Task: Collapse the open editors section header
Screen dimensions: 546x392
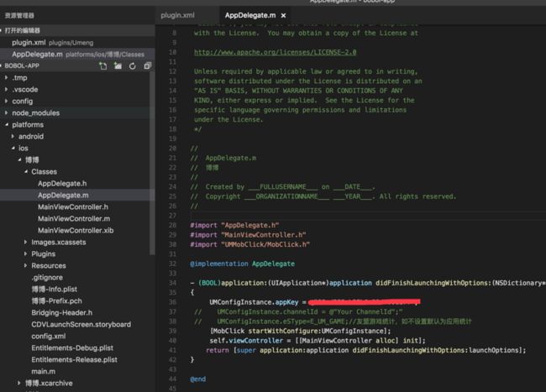Action: [x=77, y=30]
